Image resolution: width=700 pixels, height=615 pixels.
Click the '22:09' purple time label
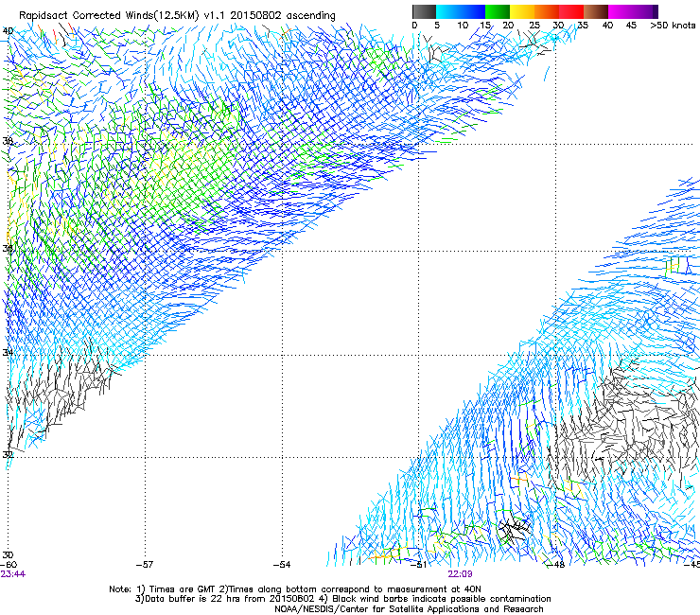tap(461, 574)
